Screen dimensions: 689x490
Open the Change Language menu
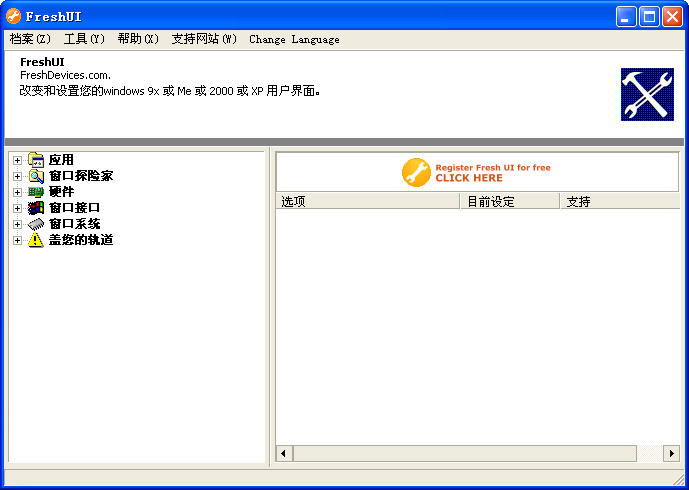[x=294, y=40]
